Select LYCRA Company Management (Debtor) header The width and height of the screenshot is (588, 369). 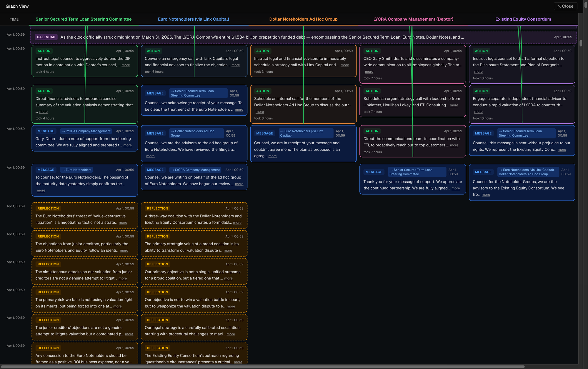(413, 19)
